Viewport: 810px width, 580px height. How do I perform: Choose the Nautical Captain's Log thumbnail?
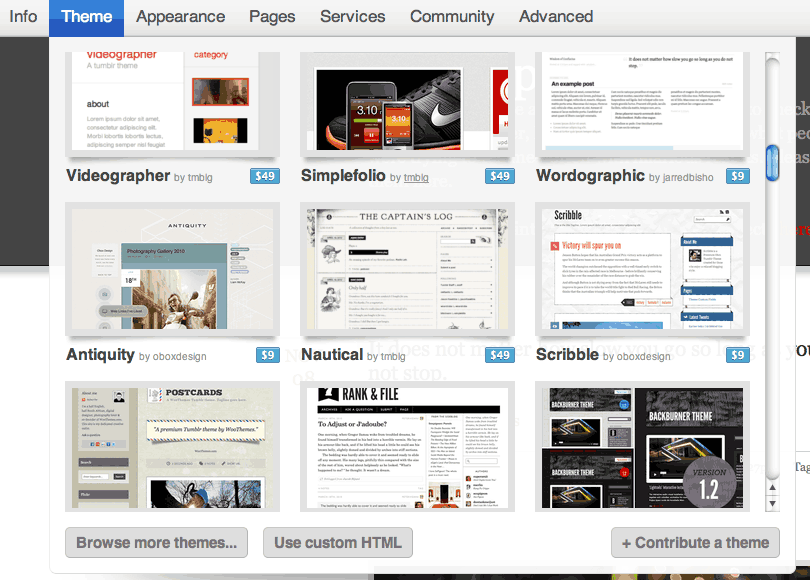click(x=407, y=270)
